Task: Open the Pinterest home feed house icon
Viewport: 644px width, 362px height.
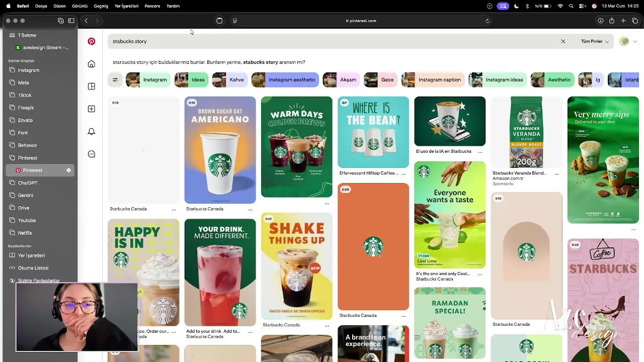Action: pyautogui.click(x=92, y=64)
